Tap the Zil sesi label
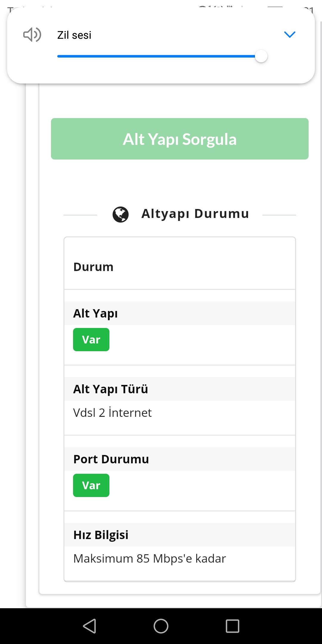Viewport: 322px width, 644px height. 74,35
